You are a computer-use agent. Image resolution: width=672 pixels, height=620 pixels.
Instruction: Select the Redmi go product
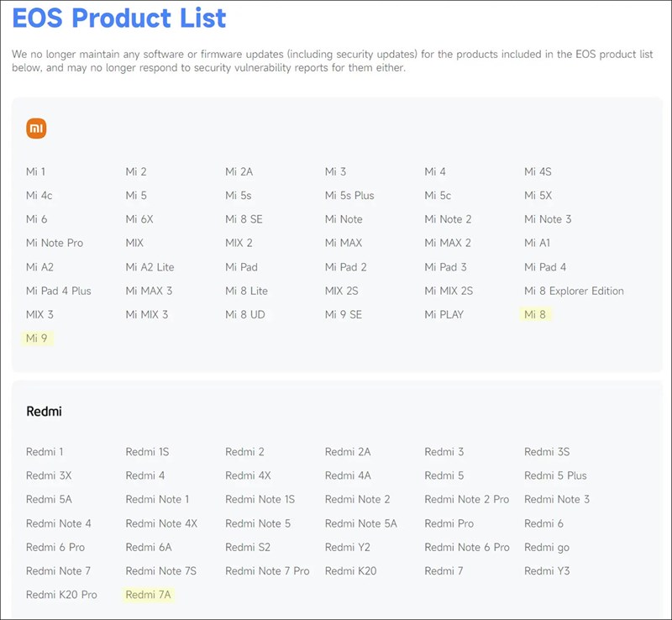(x=546, y=547)
